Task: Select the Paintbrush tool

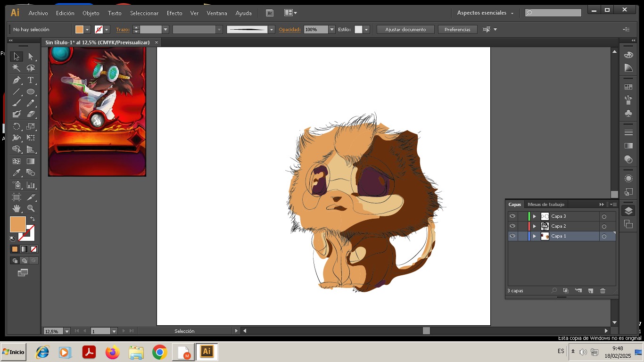Action: 17,103
